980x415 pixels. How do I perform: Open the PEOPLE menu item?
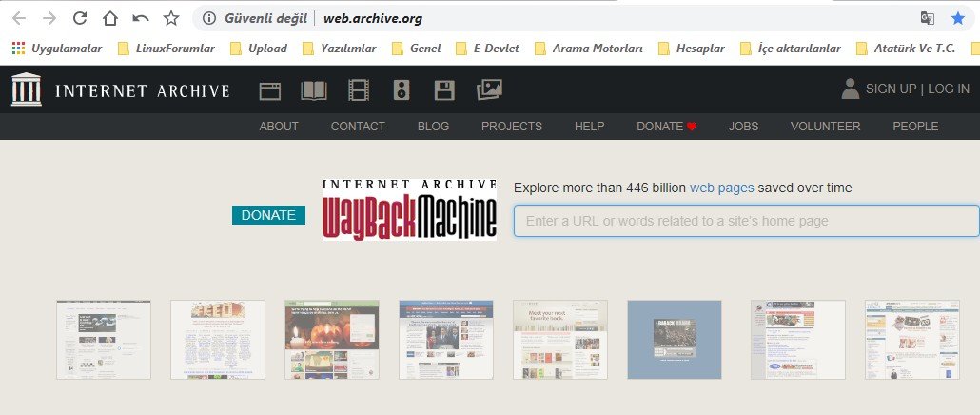pos(915,127)
